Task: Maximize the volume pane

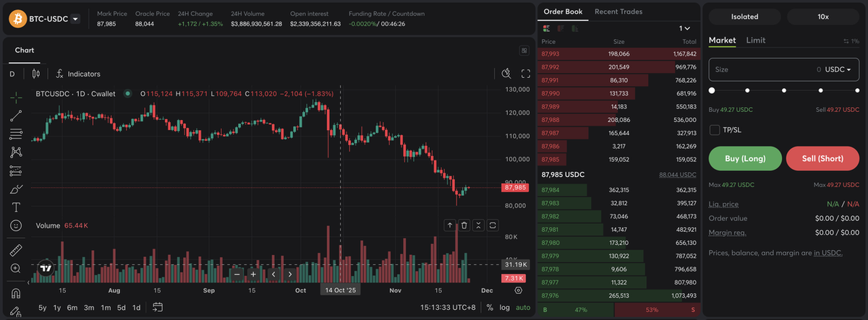Action: tap(493, 225)
